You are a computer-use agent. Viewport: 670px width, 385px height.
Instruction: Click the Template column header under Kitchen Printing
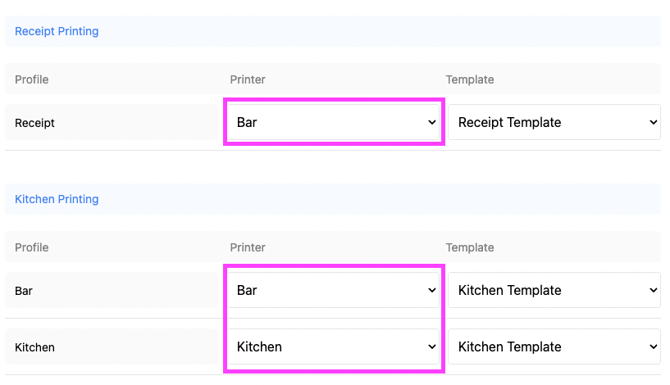pyautogui.click(x=470, y=247)
